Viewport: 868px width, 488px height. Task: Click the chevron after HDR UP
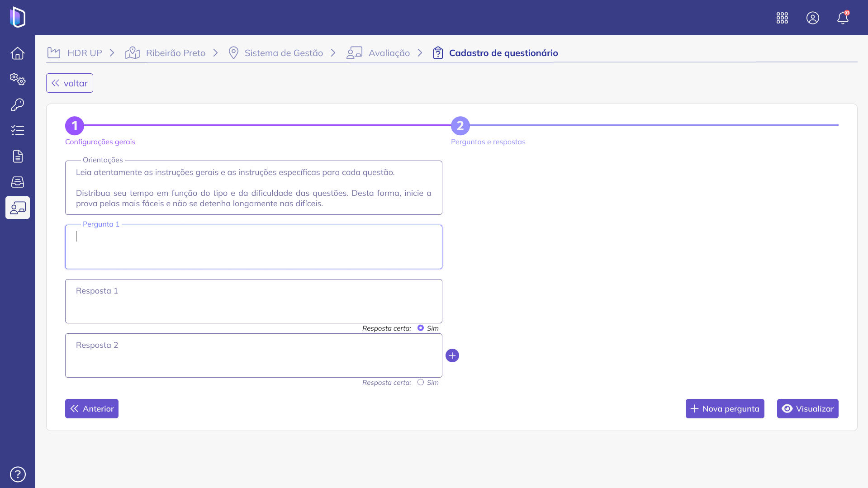[x=112, y=53]
